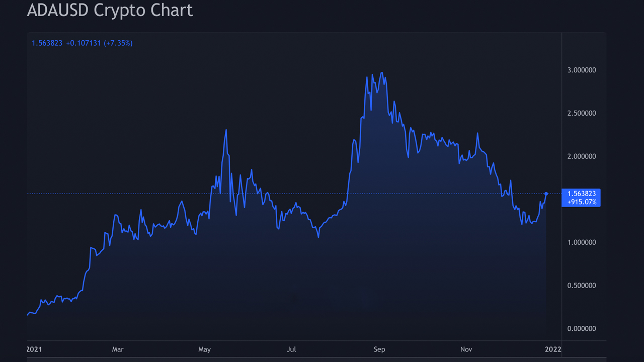This screenshot has height=362, width=644.
Task: Select the +915.07% gain label
Action: click(x=581, y=203)
